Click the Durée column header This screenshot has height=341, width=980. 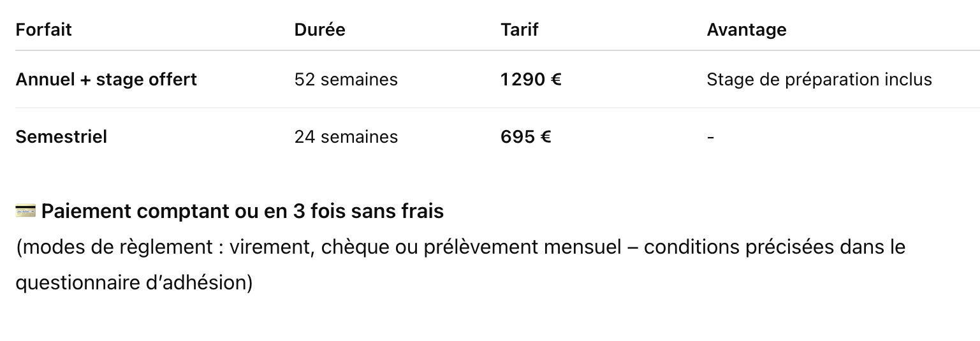point(319,29)
